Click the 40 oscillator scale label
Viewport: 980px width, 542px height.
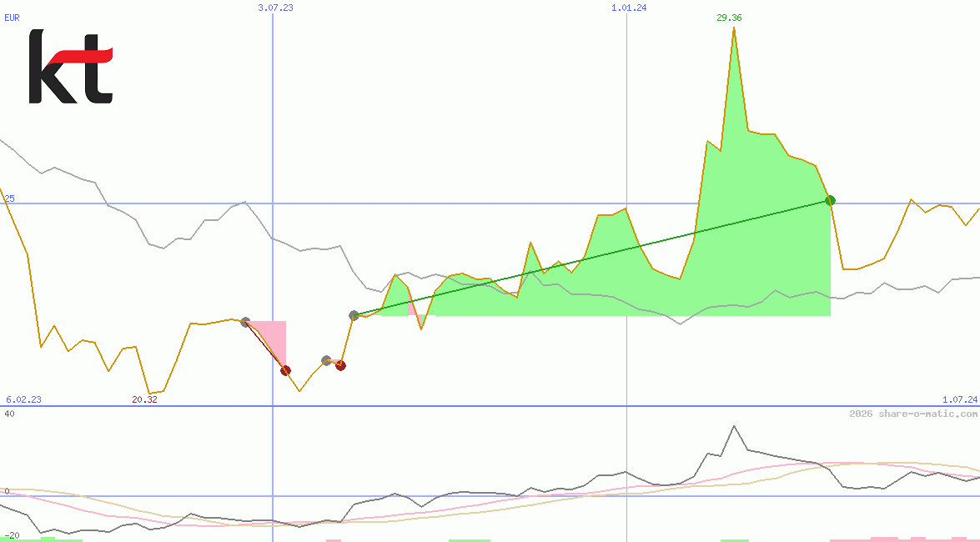8,414
